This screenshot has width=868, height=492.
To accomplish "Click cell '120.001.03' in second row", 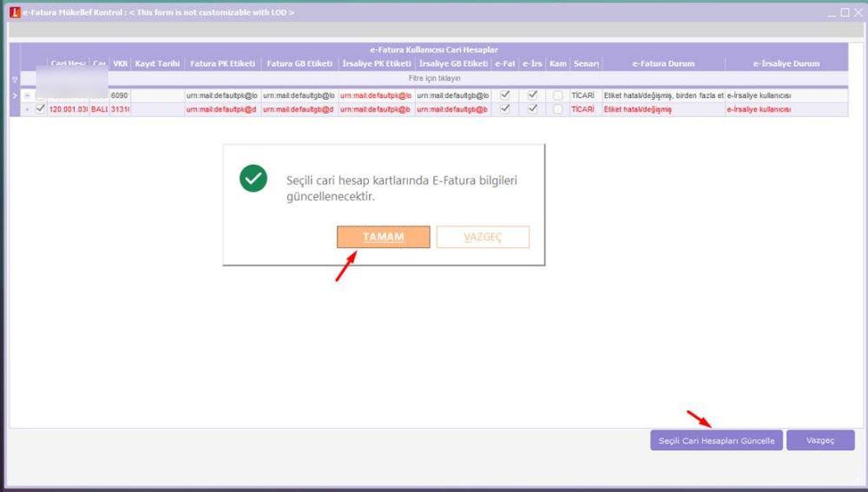I will (68, 109).
